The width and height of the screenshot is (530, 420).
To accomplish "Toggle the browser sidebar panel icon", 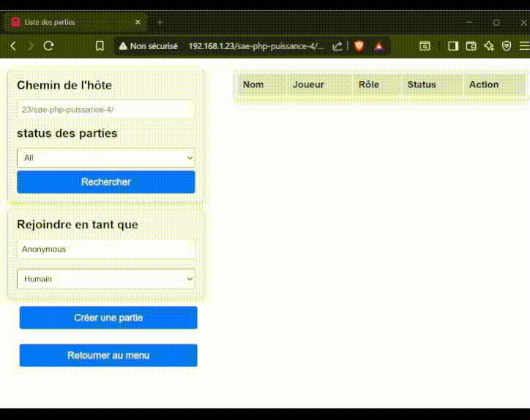I will (x=453, y=46).
